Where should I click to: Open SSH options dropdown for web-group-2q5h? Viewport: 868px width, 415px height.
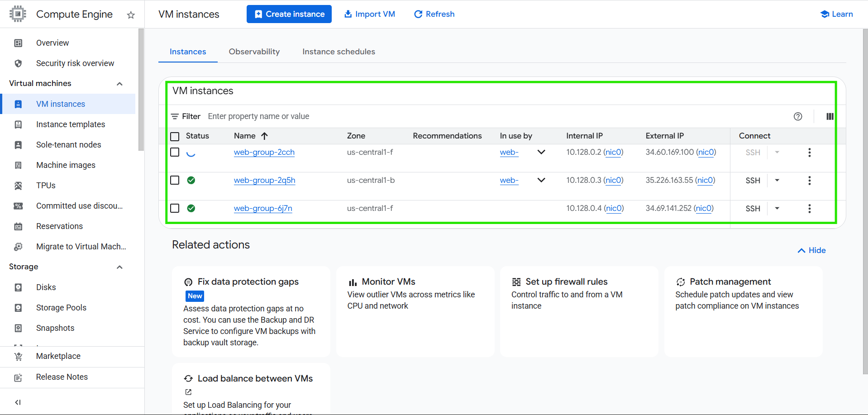(777, 181)
